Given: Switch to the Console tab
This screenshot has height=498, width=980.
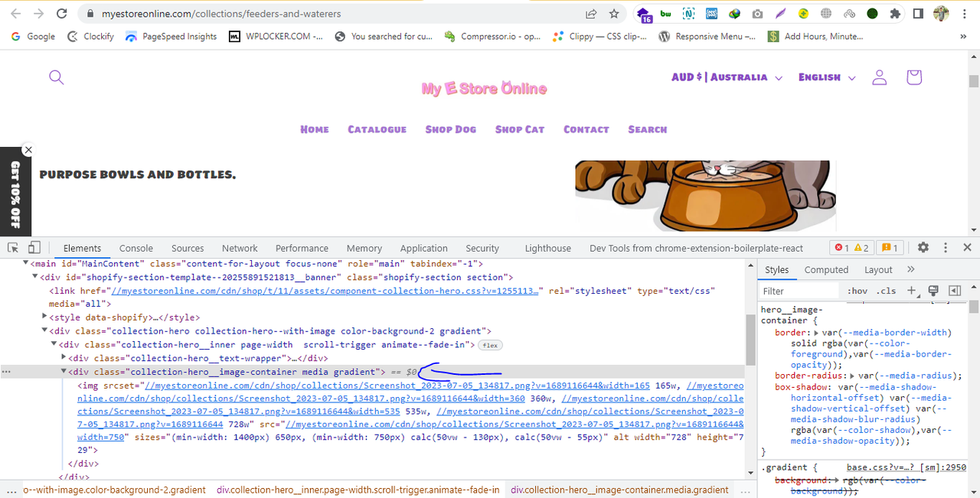Looking at the screenshot, I should point(136,248).
